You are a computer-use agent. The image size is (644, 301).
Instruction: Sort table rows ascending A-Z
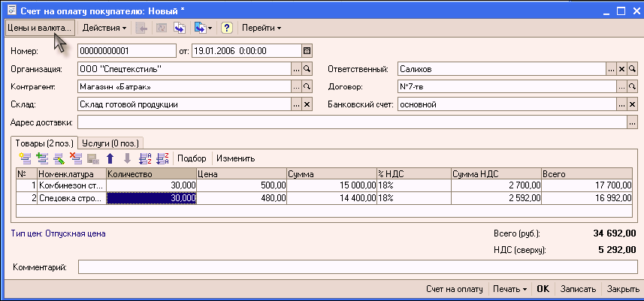pos(146,158)
